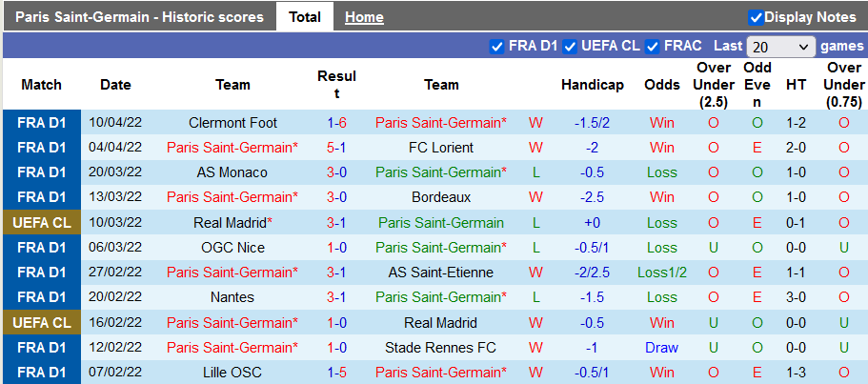This screenshot has width=868, height=384.
Task: Uncheck the FRA D1 filter checkbox
Action: click(496, 47)
